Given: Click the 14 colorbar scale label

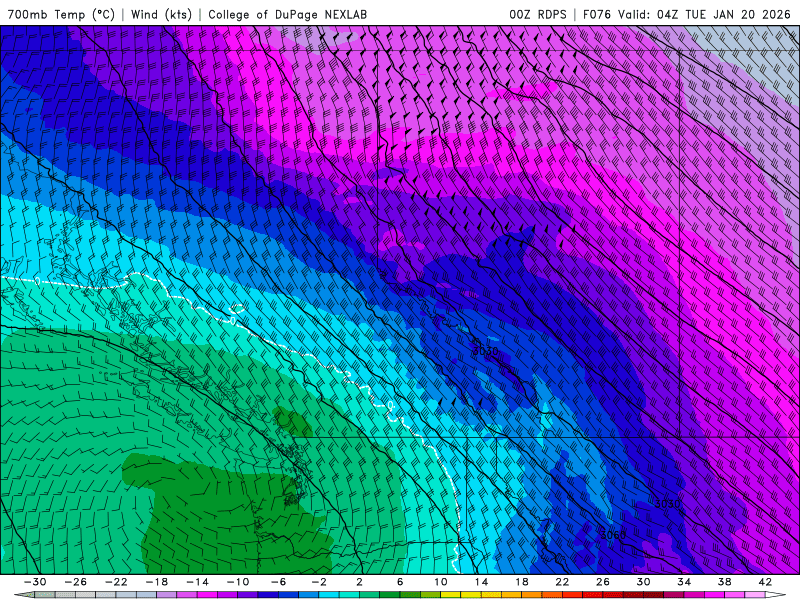Looking at the screenshot, I should coord(481,582).
